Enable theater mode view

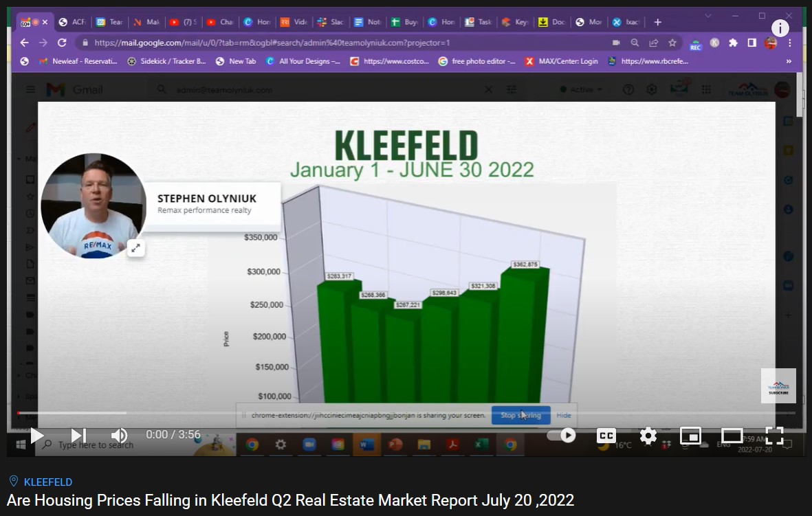point(732,436)
